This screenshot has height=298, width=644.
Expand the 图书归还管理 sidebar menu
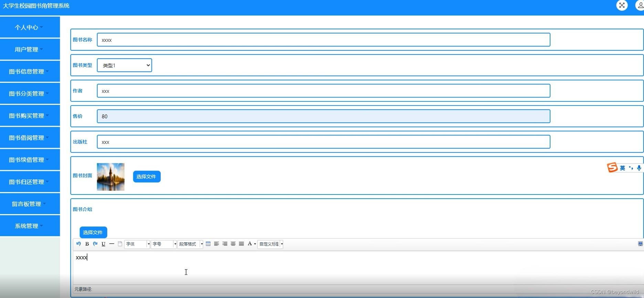click(30, 181)
